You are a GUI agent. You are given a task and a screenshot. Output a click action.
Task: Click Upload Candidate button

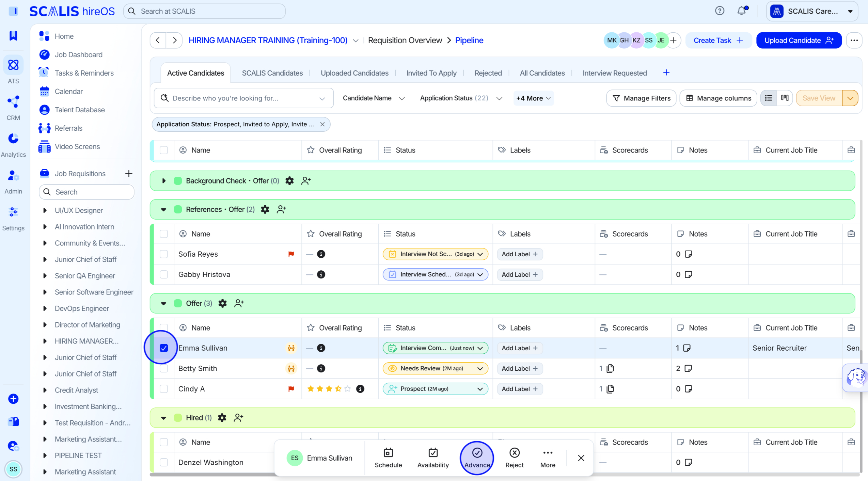click(x=799, y=40)
